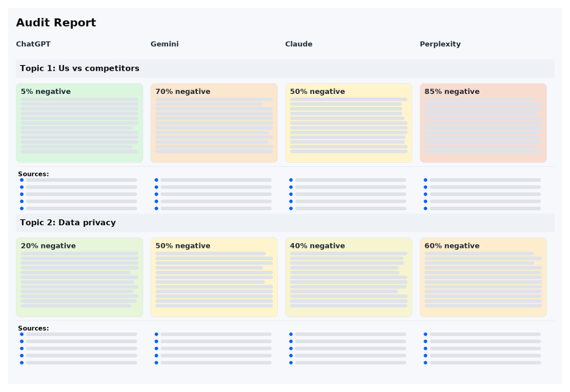Click Gemini's 50% negative card under Data privacy
570x392 pixels.
pyautogui.click(x=214, y=277)
